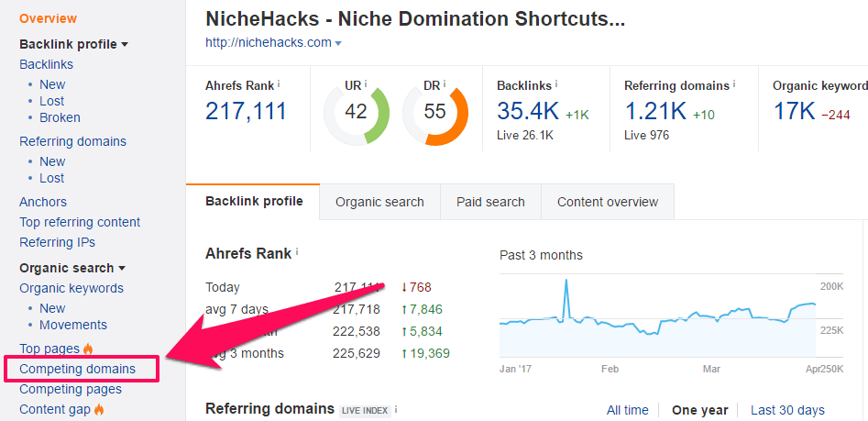Open organic keyword Movements report
Viewport: 868px width, 421px height.
(73, 325)
